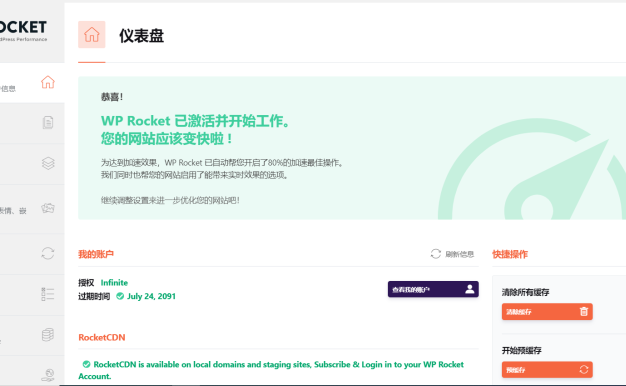
Task: Click the 过期时间 expiry label
Action: click(94, 296)
